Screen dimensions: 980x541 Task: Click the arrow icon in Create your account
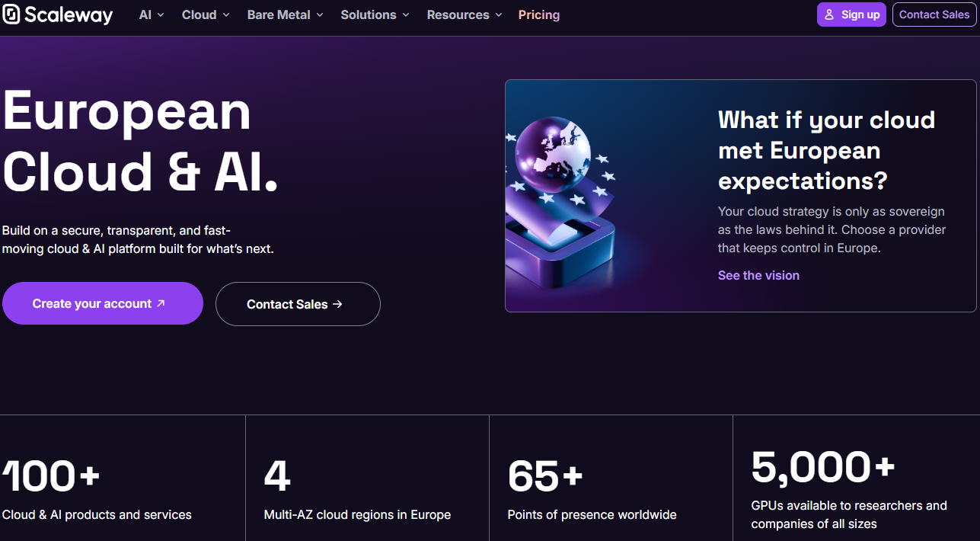[161, 303]
